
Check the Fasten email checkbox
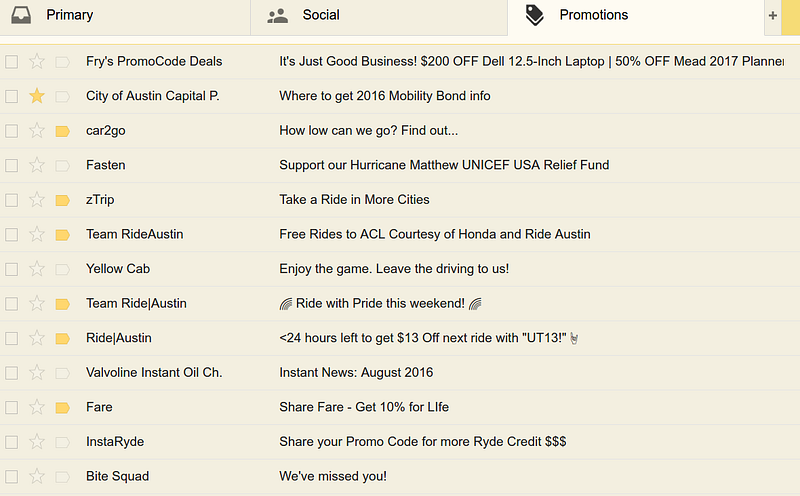11,166
